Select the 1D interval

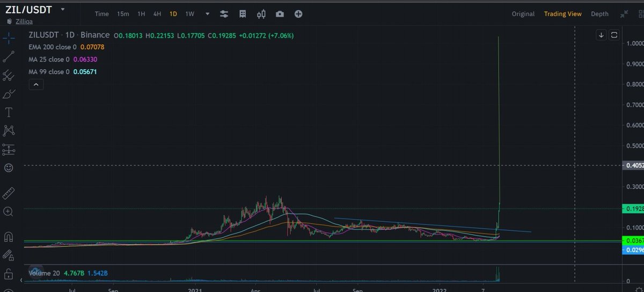[x=173, y=14]
